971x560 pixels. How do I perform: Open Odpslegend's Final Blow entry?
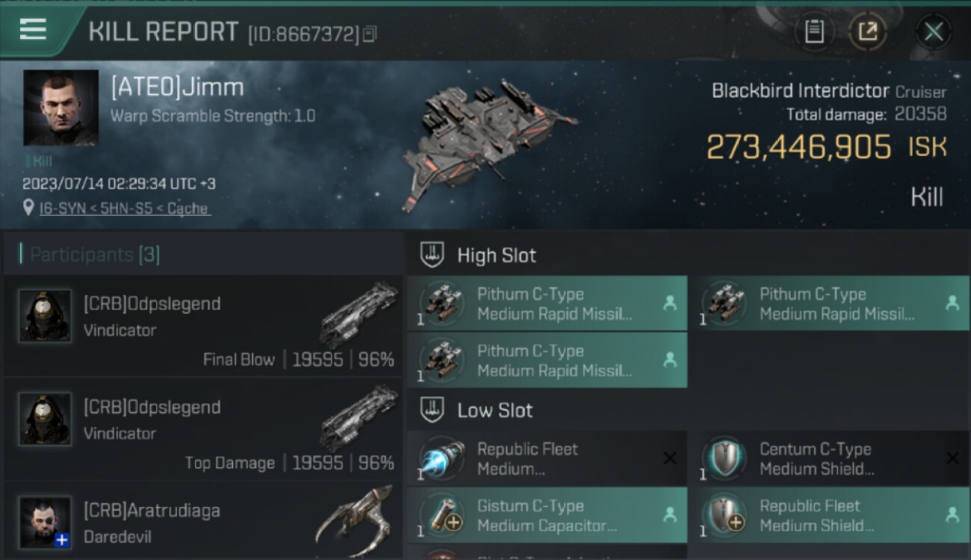coord(203,327)
